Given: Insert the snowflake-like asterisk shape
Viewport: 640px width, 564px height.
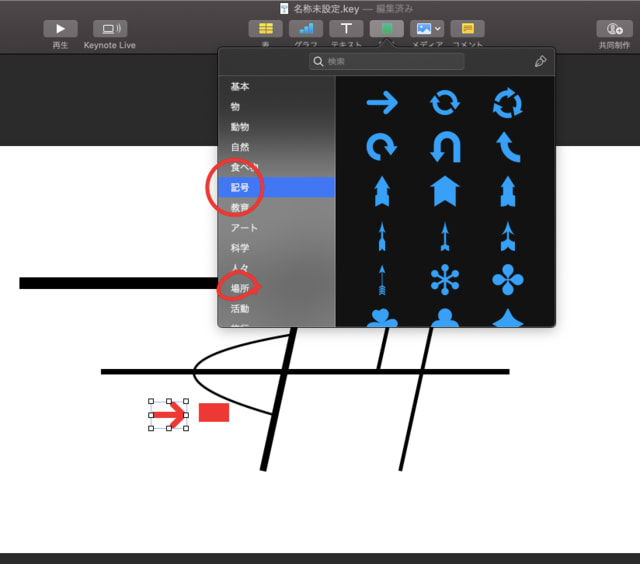Looking at the screenshot, I should [x=444, y=280].
